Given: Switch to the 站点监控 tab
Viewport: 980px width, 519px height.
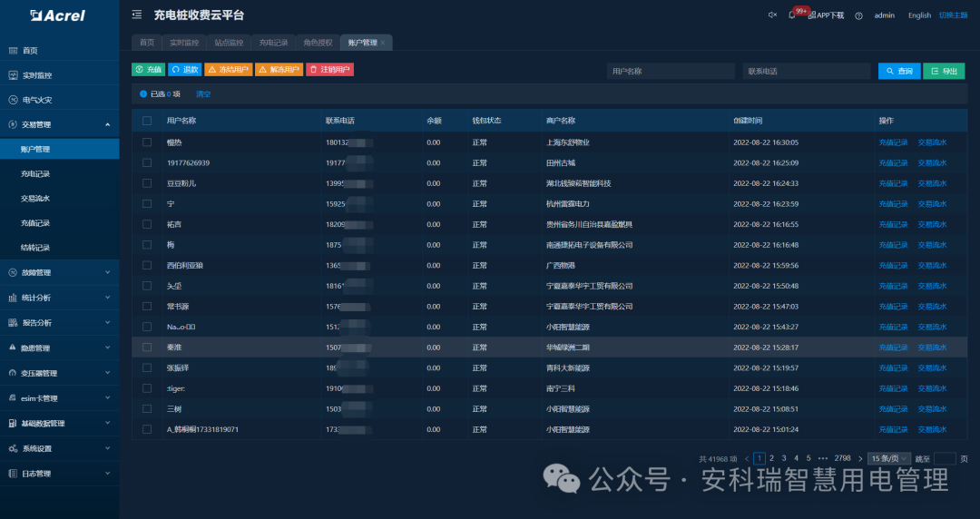Looking at the screenshot, I should coord(229,43).
